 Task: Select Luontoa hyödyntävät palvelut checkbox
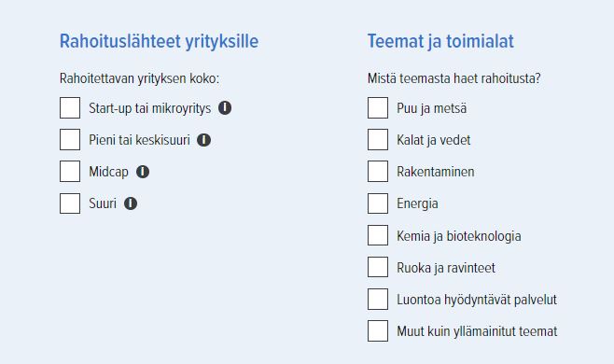[x=378, y=299]
